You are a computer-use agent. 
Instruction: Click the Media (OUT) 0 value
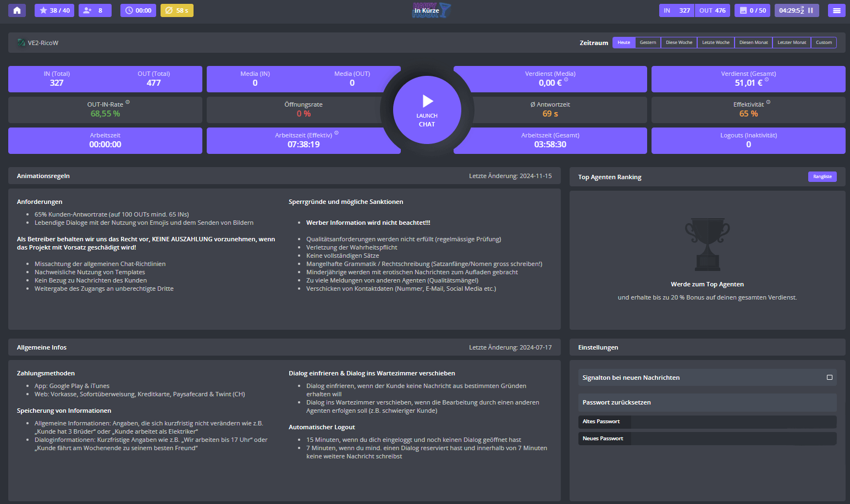click(x=352, y=83)
